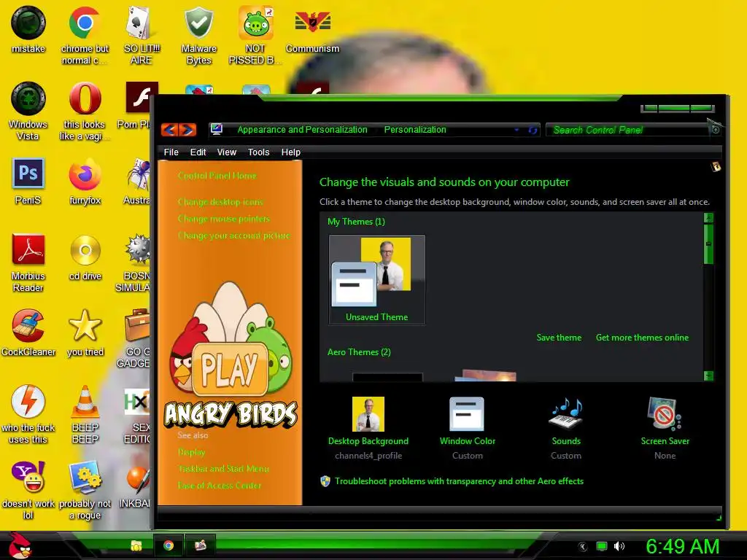Viewport: 747px width, 560px height.
Task: Open Window Color settings
Action: coord(468,428)
